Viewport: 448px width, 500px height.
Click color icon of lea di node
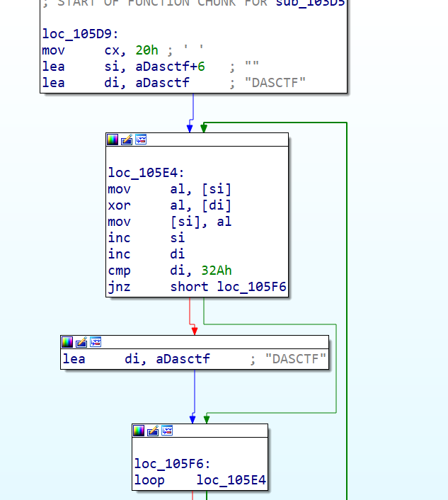click(67, 342)
